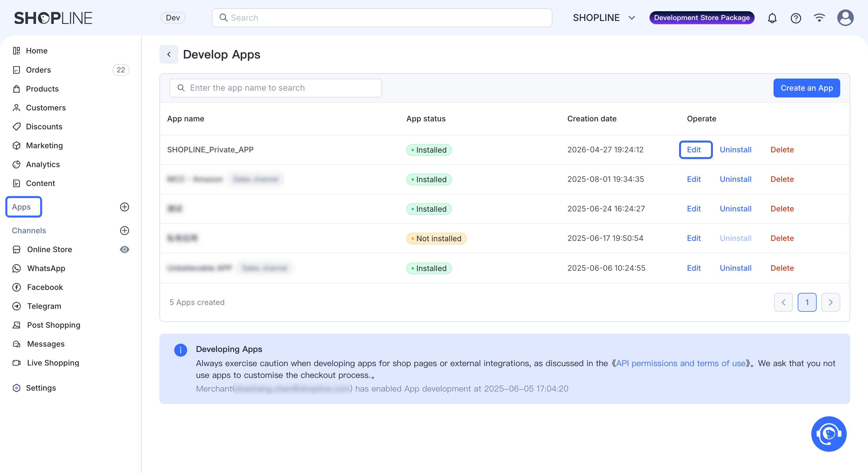868x473 pixels.
Task: Click the SHOPLINE logo
Action: 53,18
